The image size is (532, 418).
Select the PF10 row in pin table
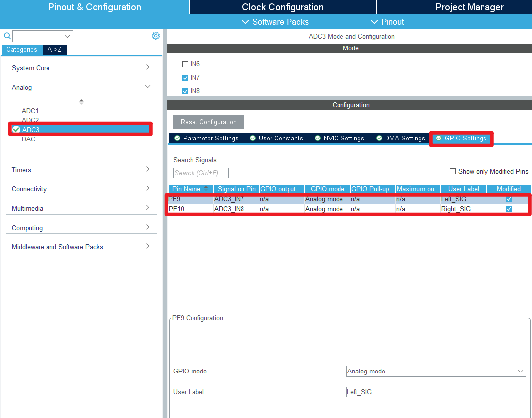click(348, 209)
